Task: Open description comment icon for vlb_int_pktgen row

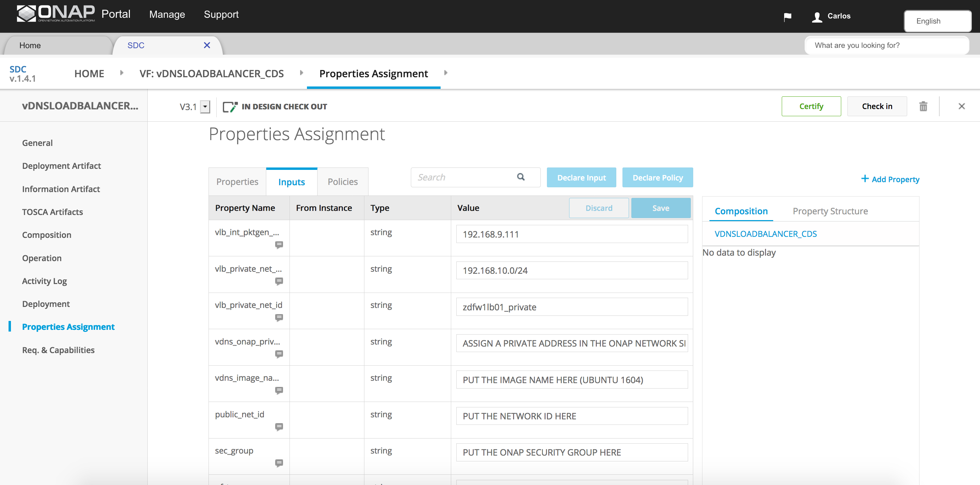Action: click(x=279, y=245)
